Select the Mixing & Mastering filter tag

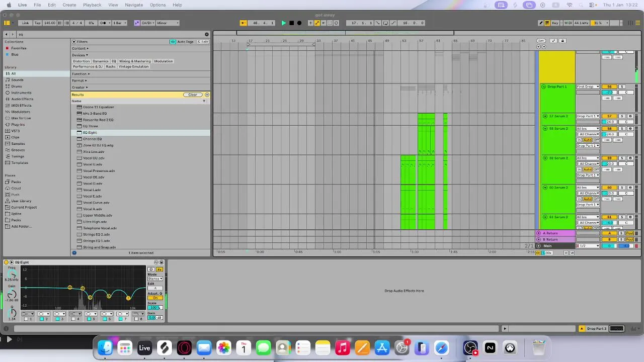(135, 61)
